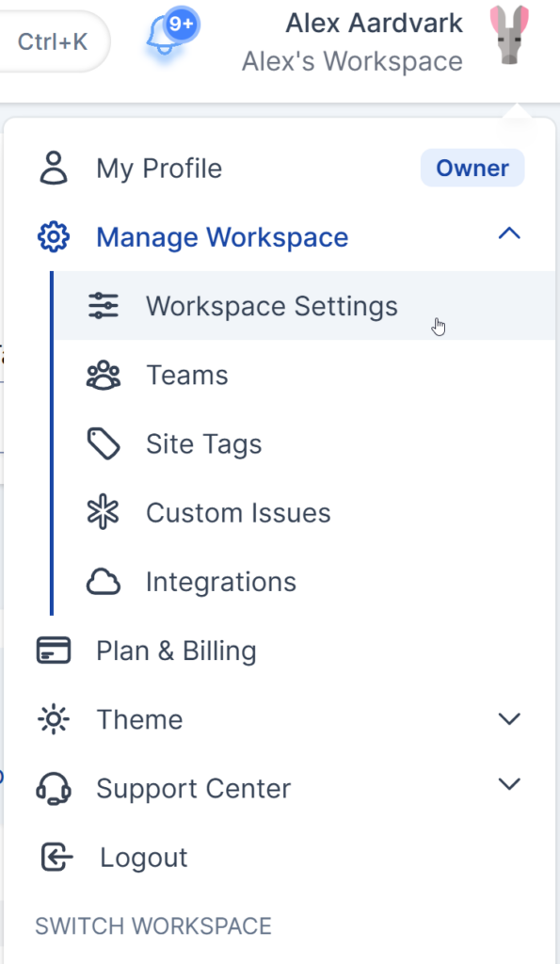The height and width of the screenshot is (964, 560).
Task: Click the Theme sun icon
Action: point(54,718)
